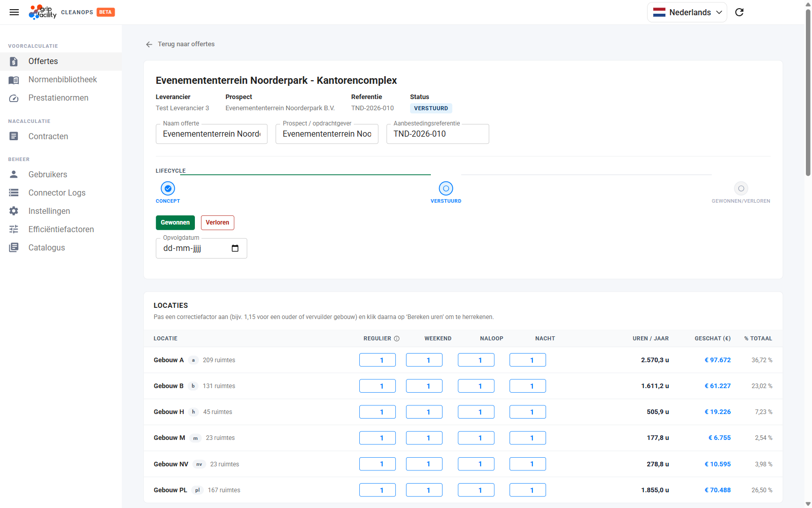Click the Gebouw B amount € 61.227
The width and height of the screenshot is (812, 508).
[718, 386]
